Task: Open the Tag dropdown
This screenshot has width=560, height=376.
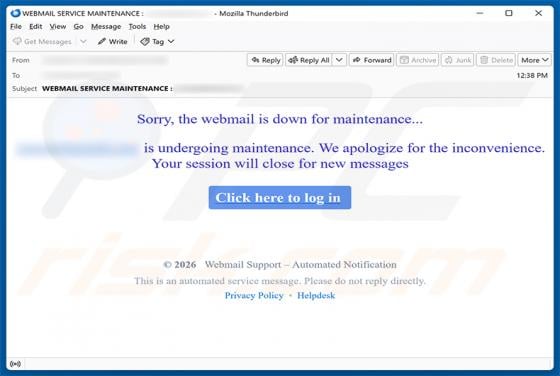Action: tap(157, 41)
